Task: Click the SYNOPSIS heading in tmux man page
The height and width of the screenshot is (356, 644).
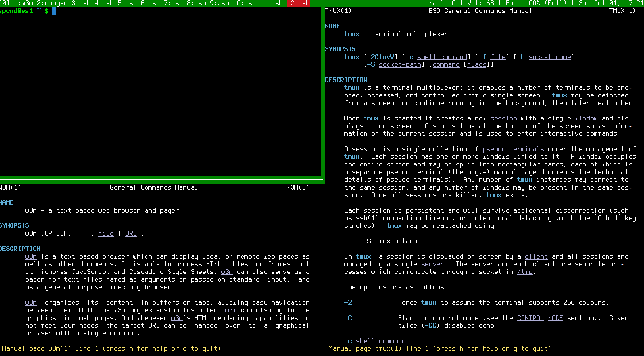Action: pos(340,49)
